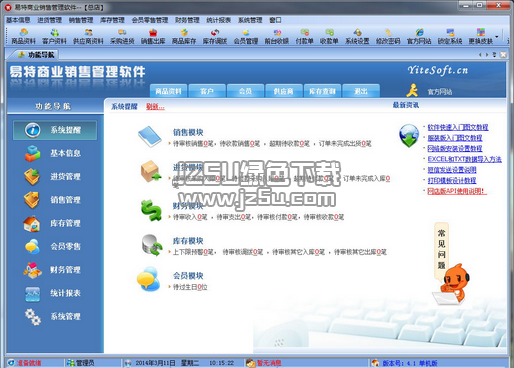Open 供应商资料 toolbar icon

pyautogui.click(x=88, y=37)
